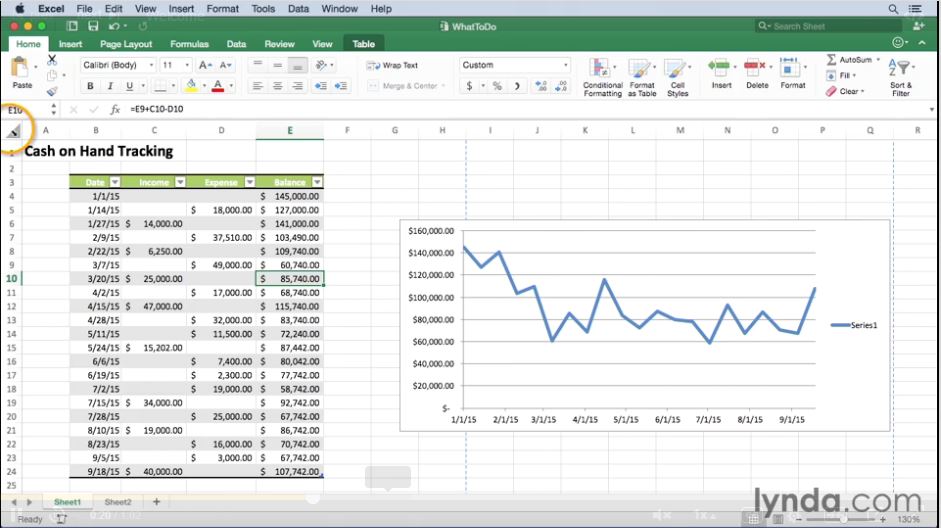
Task: Click the formula bar containing =E9+C10-D10
Action: tap(525, 109)
